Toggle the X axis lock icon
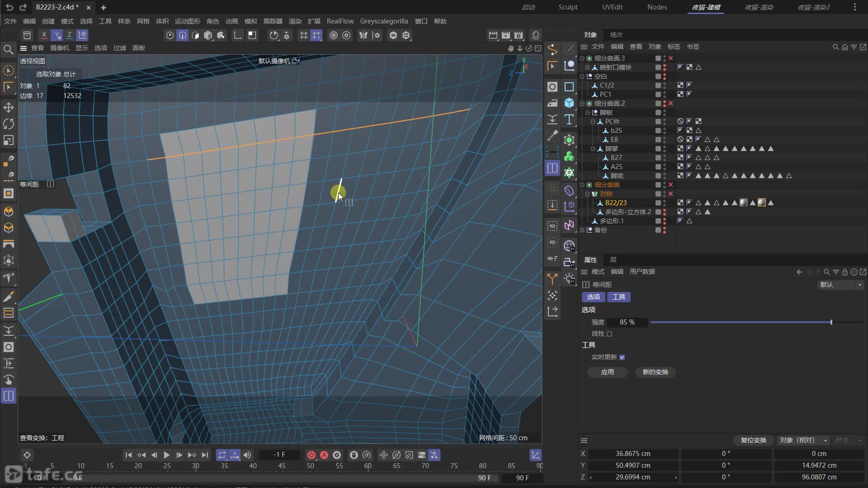This screenshot has width=868, height=488. click(x=44, y=35)
